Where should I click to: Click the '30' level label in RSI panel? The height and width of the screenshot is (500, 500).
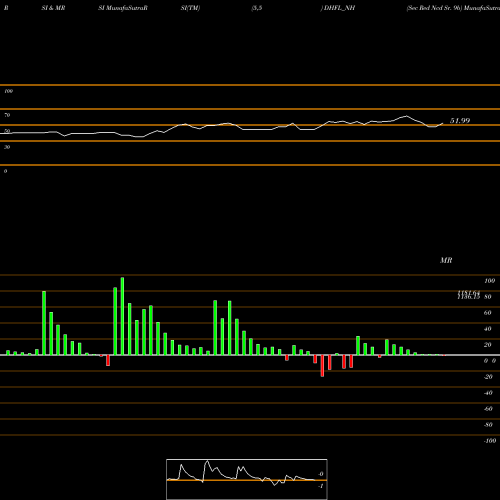click(x=7, y=147)
